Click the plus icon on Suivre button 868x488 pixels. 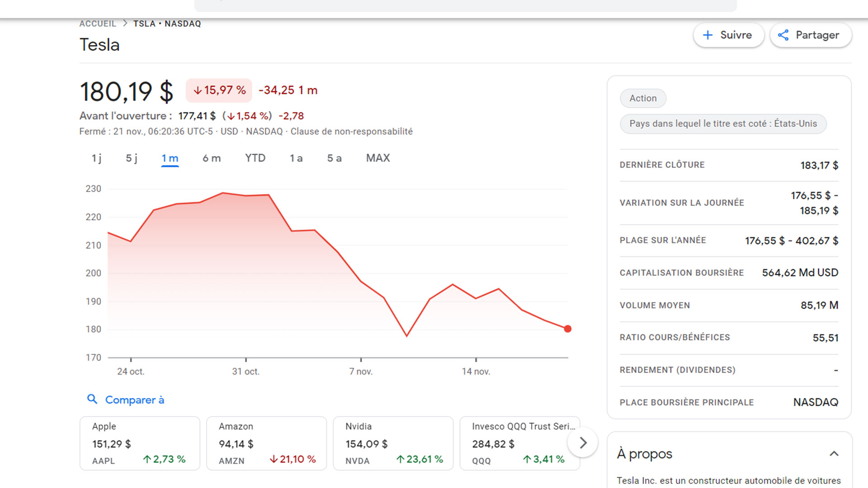click(708, 35)
